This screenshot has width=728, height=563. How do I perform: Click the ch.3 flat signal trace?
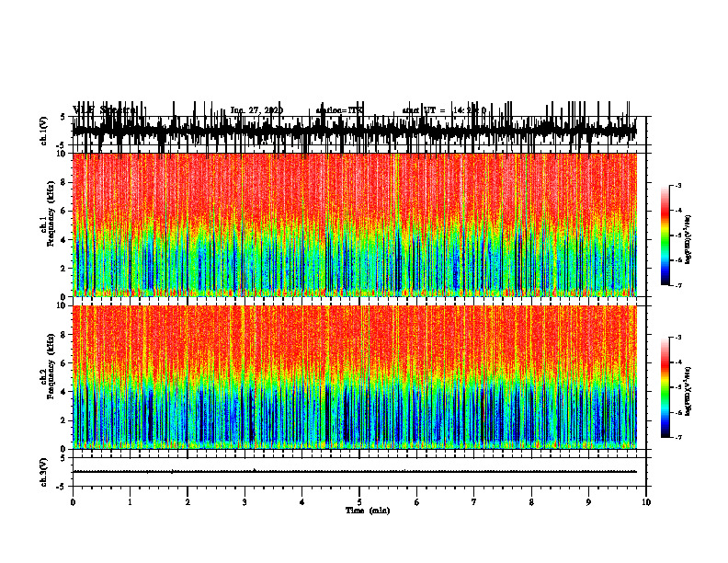click(355, 472)
